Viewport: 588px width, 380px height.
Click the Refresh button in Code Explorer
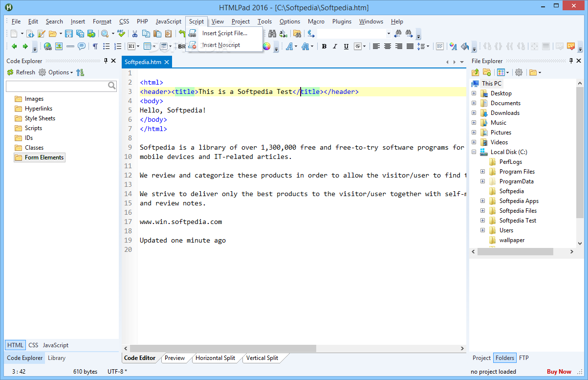click(21, 72)
